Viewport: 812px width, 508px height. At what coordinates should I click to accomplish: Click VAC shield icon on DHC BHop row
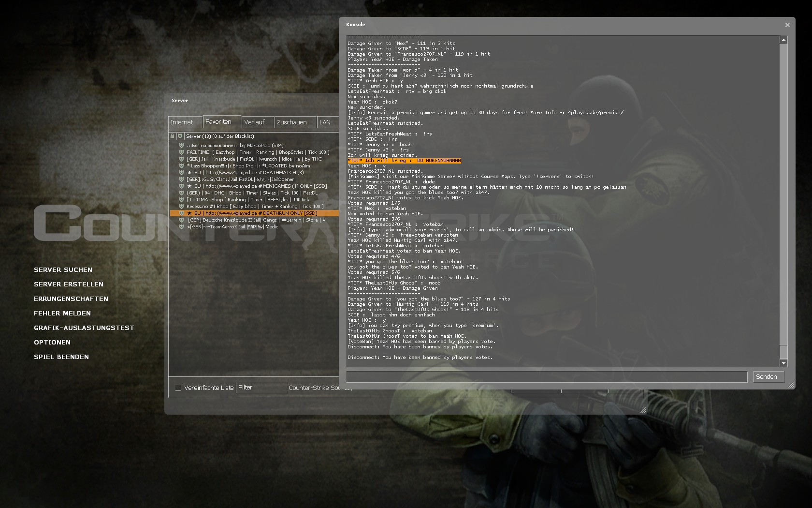(182, 193)
